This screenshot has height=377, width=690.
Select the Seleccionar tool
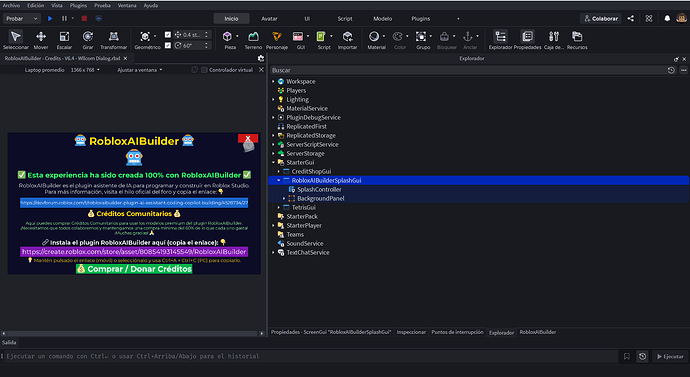pos(15,40)
